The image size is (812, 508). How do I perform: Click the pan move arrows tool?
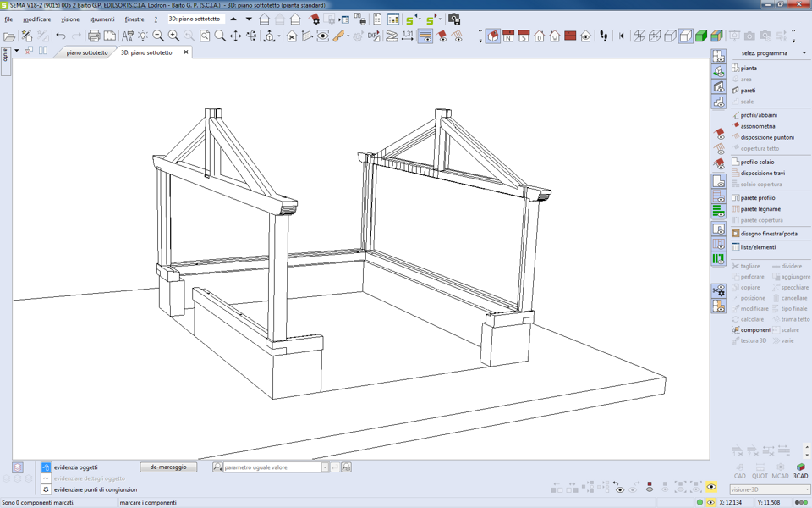236,36
